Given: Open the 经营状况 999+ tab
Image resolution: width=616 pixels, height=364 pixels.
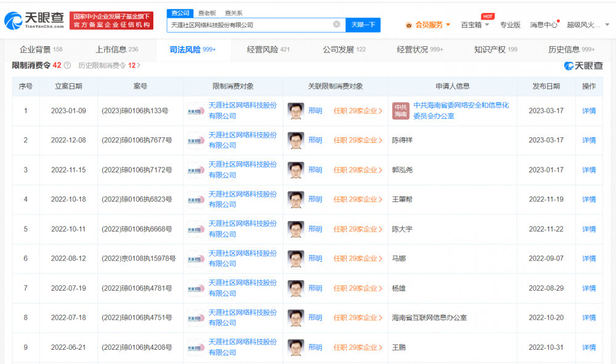Looking at the screenshot, I should (420, 49).
